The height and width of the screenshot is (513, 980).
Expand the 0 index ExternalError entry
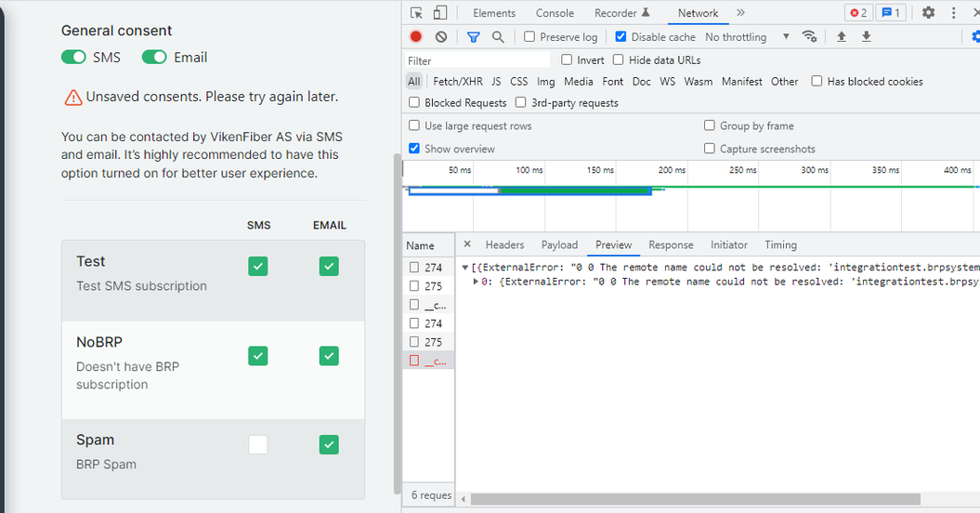tap(477, 282)
